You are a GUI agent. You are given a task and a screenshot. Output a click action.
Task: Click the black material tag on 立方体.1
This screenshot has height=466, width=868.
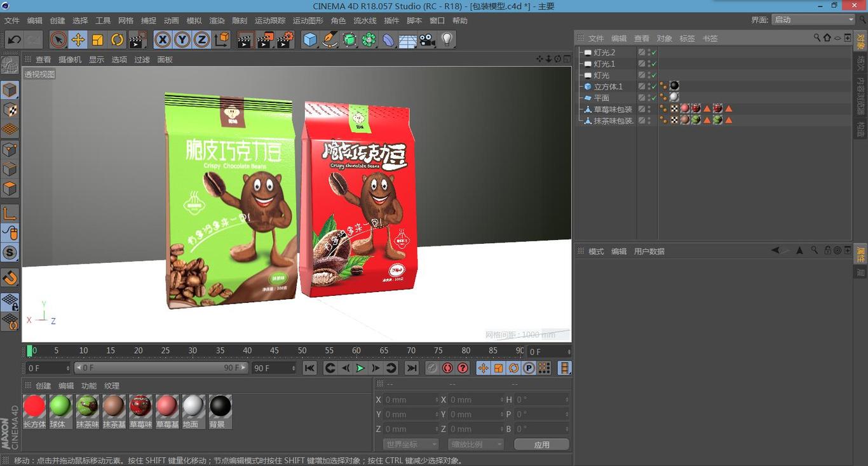point(674,86)
